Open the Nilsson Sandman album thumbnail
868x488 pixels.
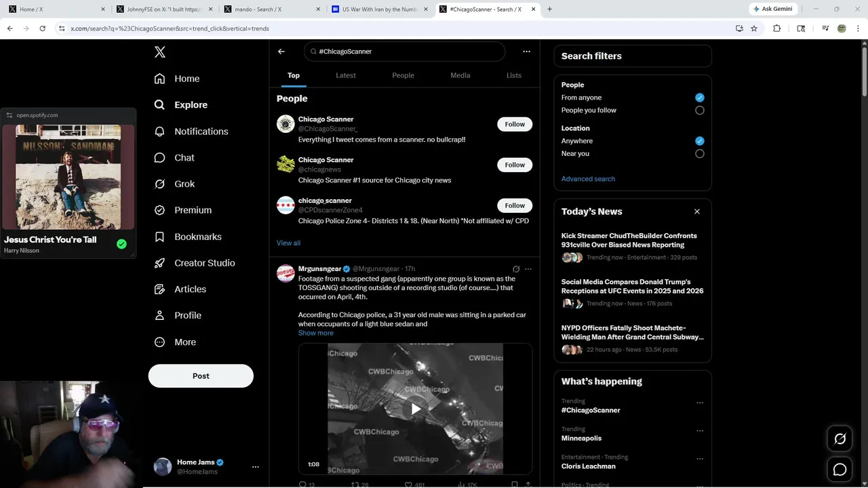(68, 177)
